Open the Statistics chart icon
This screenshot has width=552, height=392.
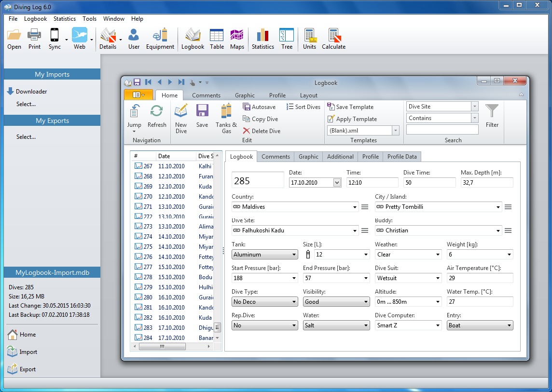tap(262, 35)
